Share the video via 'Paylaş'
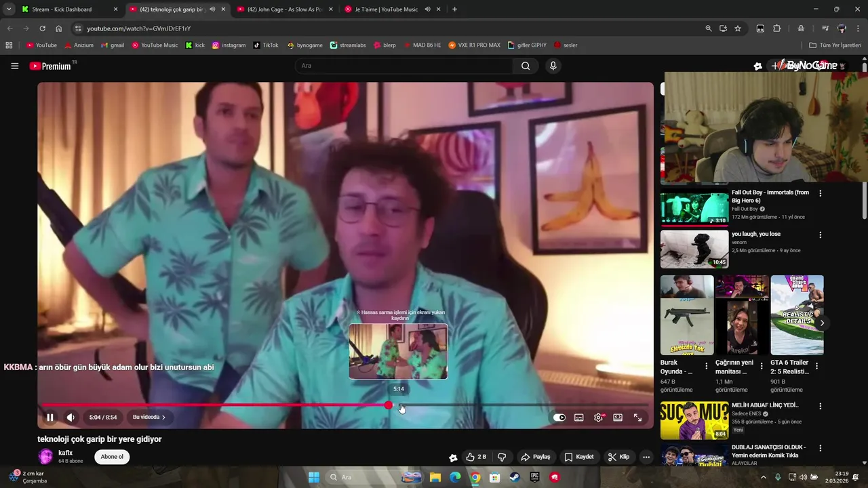The image size is (868, 488). click(x=536, y=457)
